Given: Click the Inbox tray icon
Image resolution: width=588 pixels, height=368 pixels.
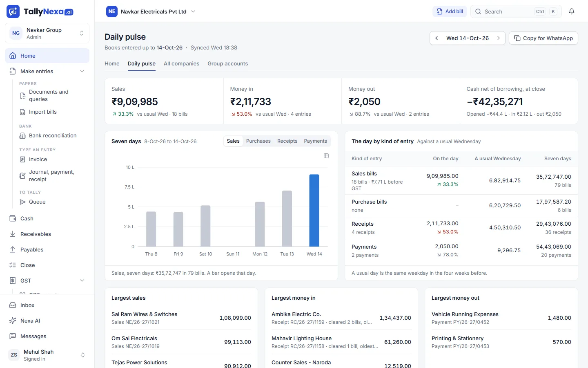Looking at the screenshot, I should (13, 305).
